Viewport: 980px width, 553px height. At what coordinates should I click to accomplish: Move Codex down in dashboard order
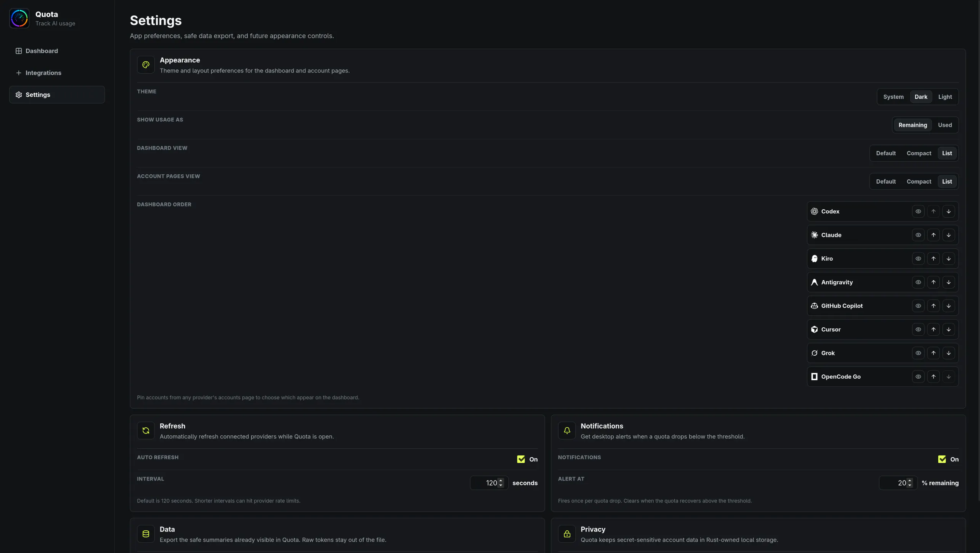[x=948, y=212]
